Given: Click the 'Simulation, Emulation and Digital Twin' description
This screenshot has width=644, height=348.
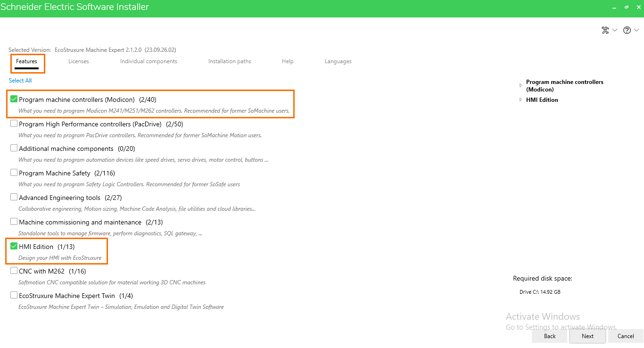Looking at the screenshot, I should [121, 307].
